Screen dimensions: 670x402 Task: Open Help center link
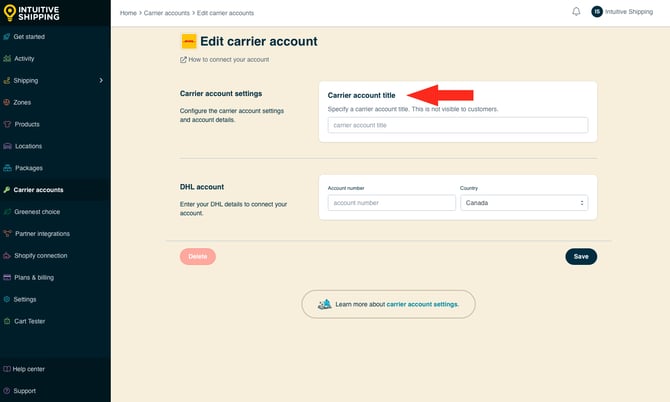tap(29, 369)
